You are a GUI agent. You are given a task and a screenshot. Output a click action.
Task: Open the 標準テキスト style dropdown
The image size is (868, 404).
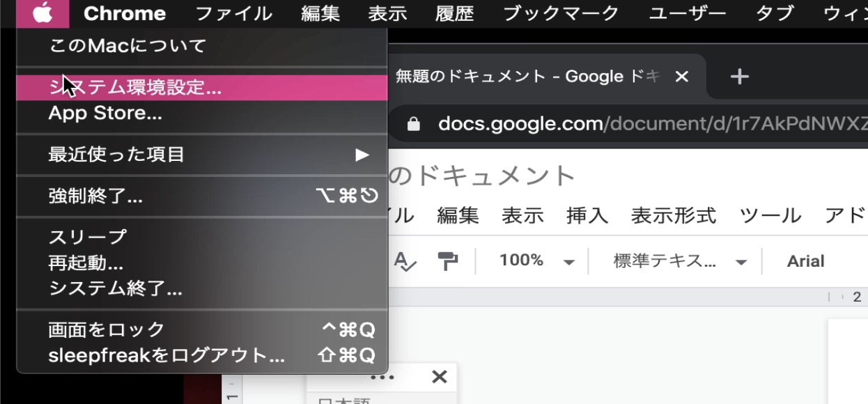click(679, 261)
